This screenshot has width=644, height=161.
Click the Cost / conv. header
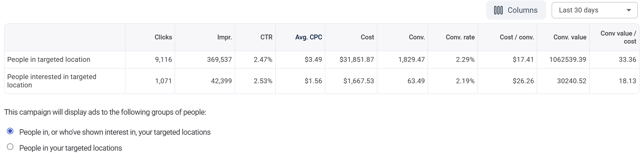[x=517, y=37]
